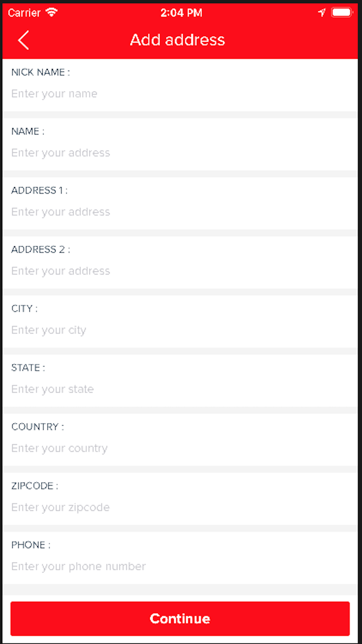Focus the Nick Name input field
The image size is (362, 644).
pos(180,94)
